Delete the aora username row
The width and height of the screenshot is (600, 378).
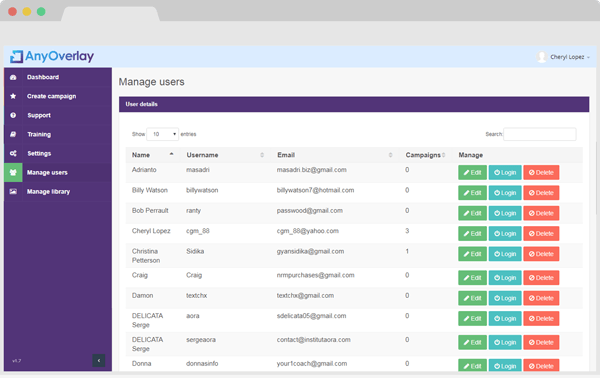[x=541, y=318]
